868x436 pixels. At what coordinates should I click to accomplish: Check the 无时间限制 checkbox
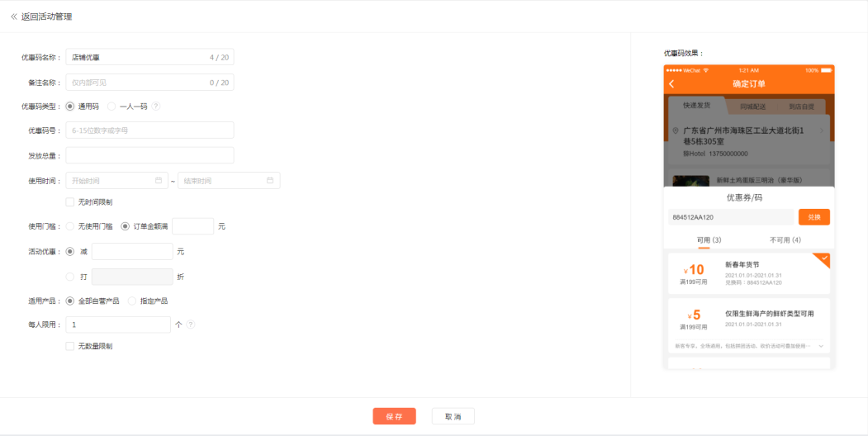(69, 202)
